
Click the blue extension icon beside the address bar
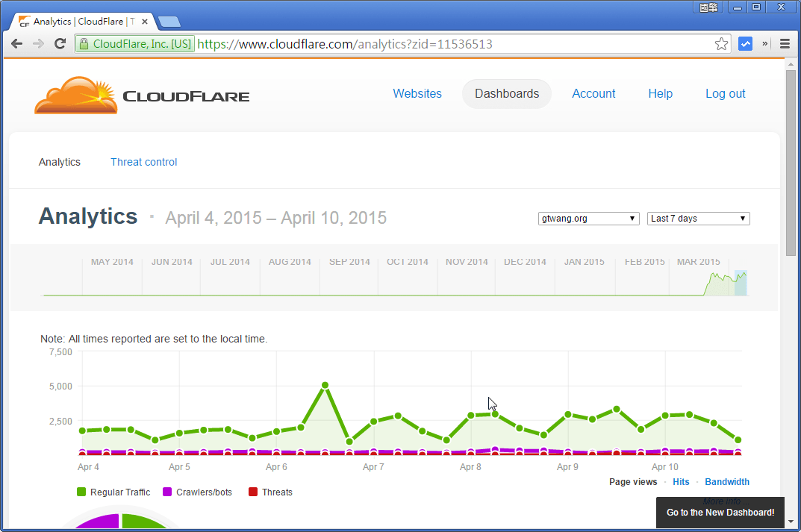[x=745, y=43]
